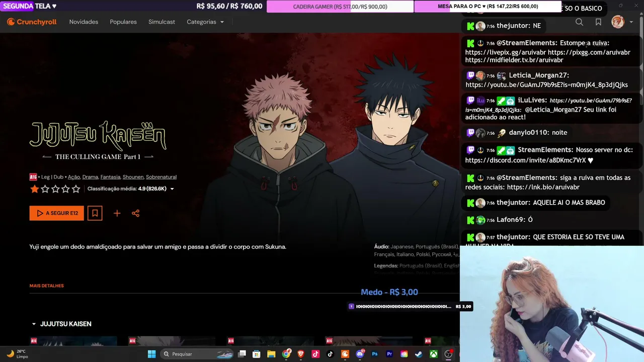
Task: Click the discord.com/invite link in chat
Action: tap(525, 160)
